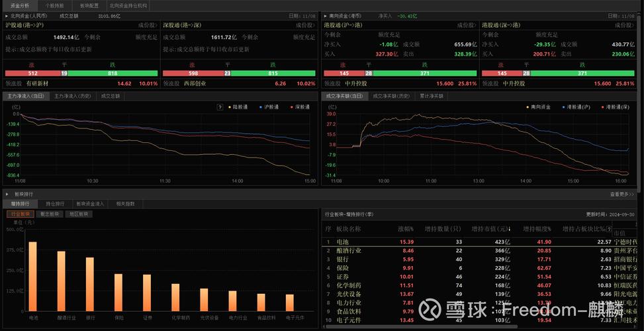Select the 主力净流入(历史) chart tab
Screen dimensions: 644x331
(x=72, y=96)
